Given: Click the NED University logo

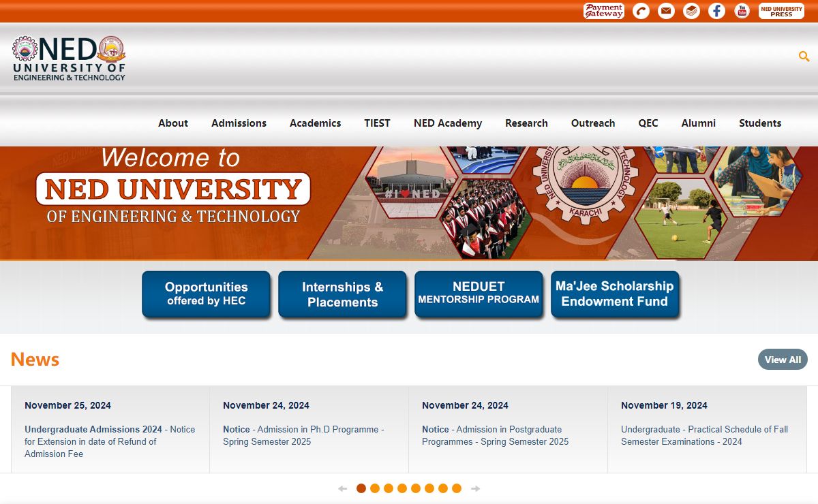Looking at the screenshot, I should coord(69,59).
